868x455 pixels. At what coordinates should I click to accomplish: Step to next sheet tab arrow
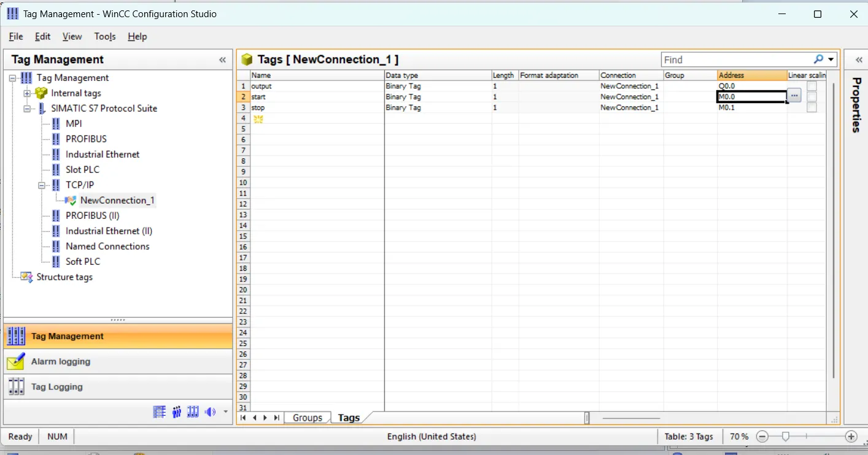click(265, 418)
